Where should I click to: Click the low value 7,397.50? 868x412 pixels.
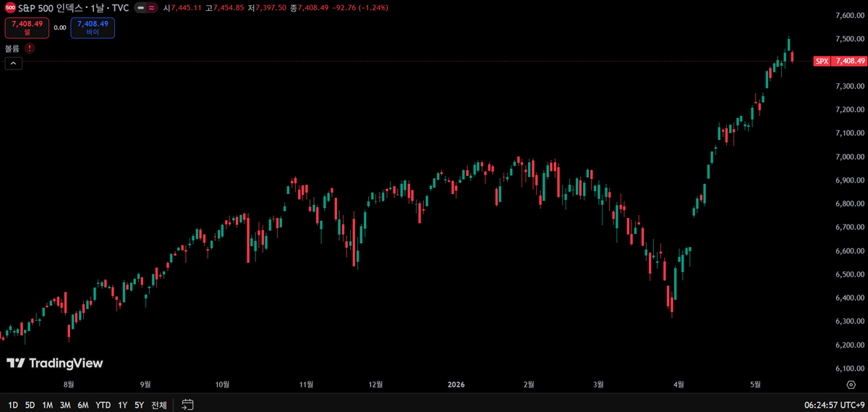(270, 8)
